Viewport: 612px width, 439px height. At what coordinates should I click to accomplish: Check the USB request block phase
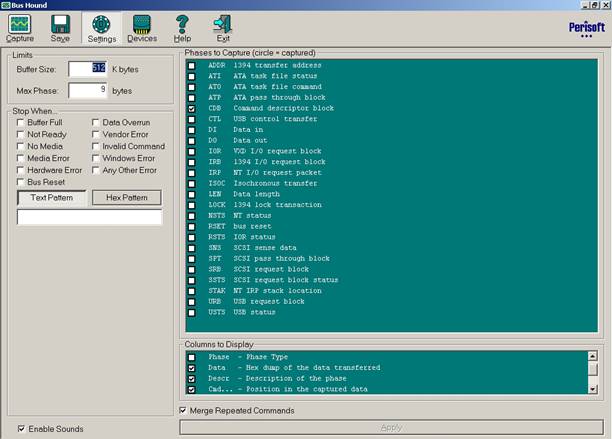[192, 301]
